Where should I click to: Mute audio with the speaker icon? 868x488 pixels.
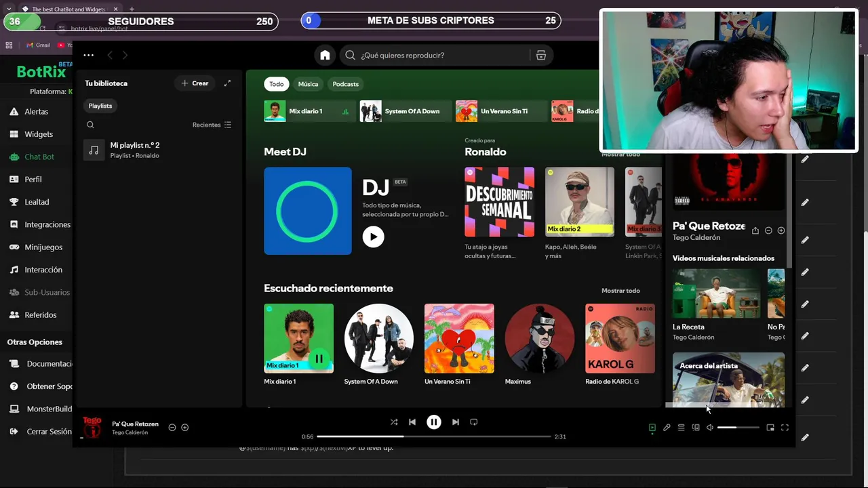point(709,428)
